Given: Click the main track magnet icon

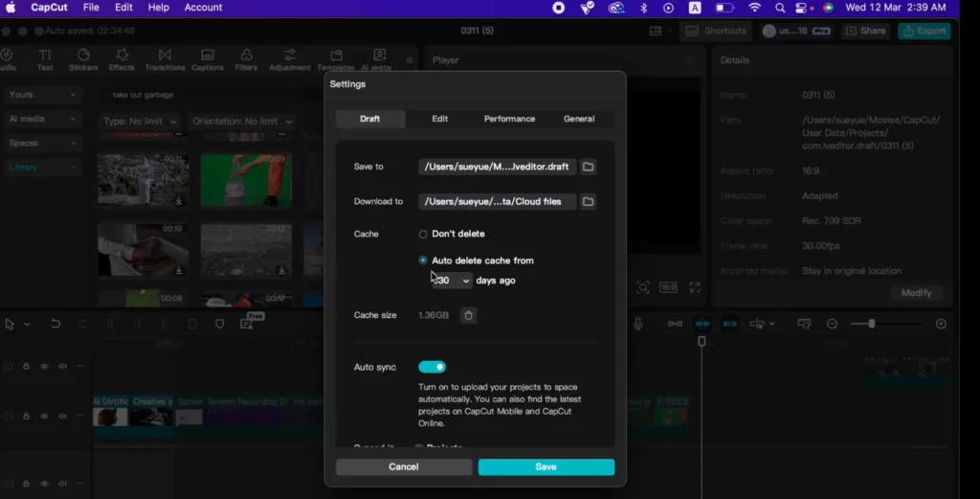Looking at the screenshot, I should point(675,324).
